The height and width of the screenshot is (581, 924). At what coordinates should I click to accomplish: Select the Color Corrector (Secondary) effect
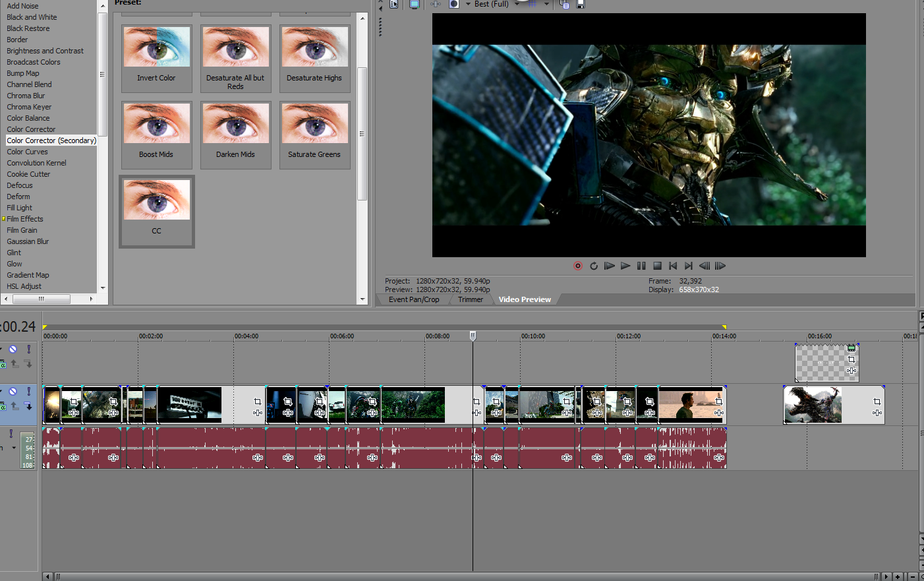coord(51,140)
